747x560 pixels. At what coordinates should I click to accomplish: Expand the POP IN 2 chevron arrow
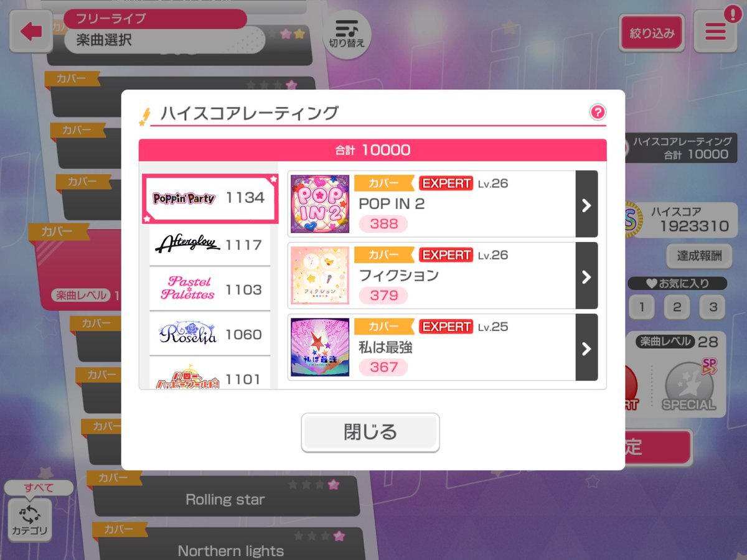point(586,204)
